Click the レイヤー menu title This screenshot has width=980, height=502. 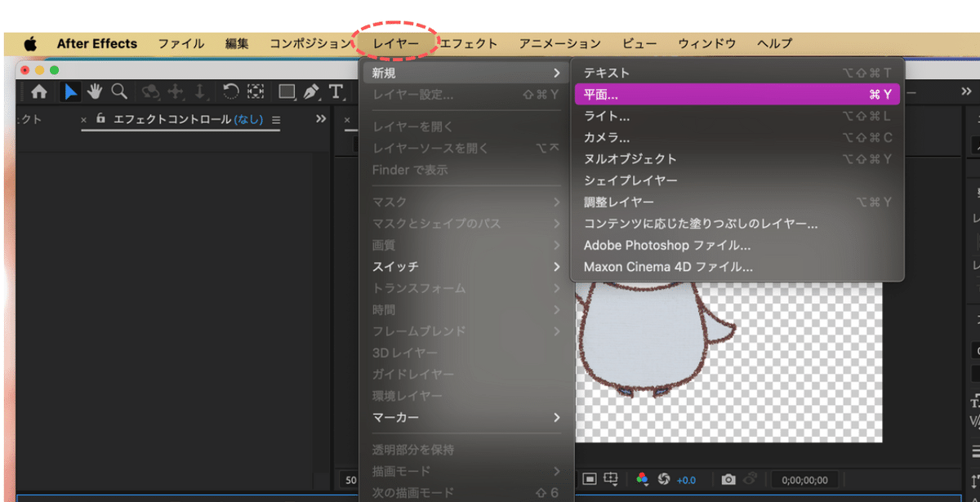click(396, 44)
